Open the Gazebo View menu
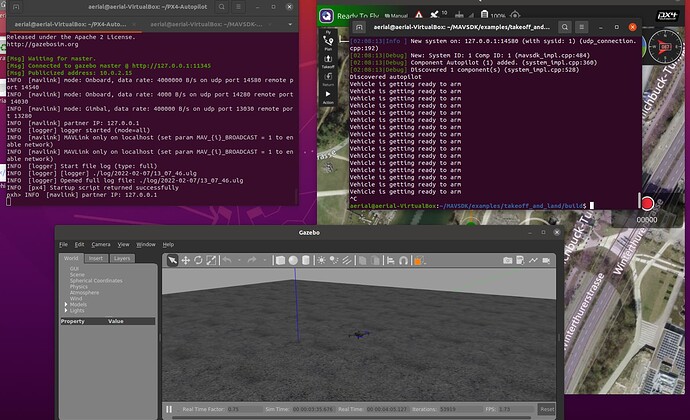The height and width of the screenshot is (420, 690). click(123, 244)
